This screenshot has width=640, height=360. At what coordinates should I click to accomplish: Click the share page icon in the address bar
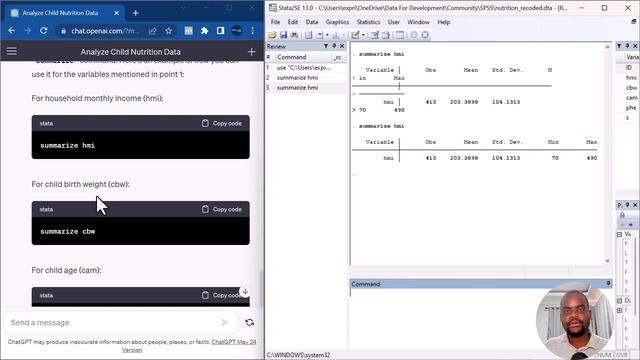tap(153, 31)
